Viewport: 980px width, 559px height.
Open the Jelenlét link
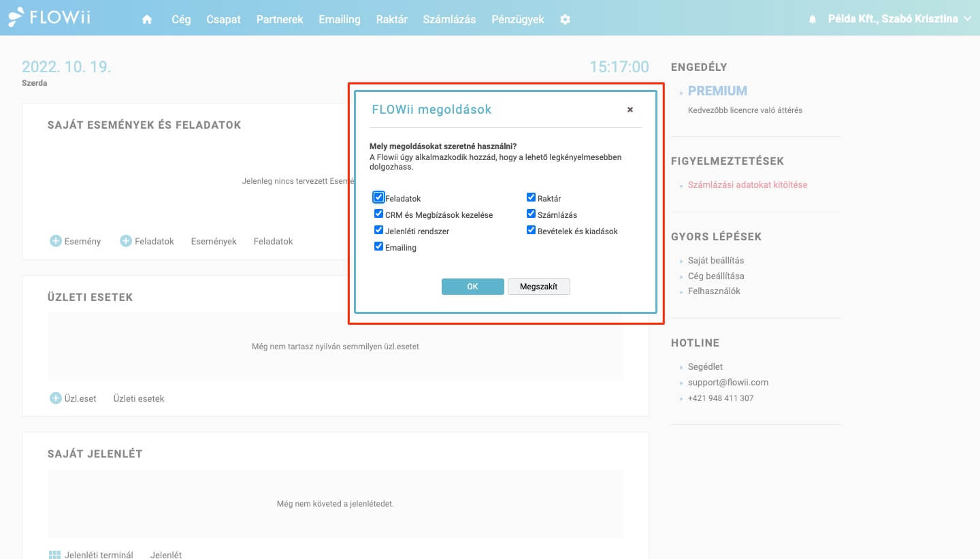coord(166,555)
